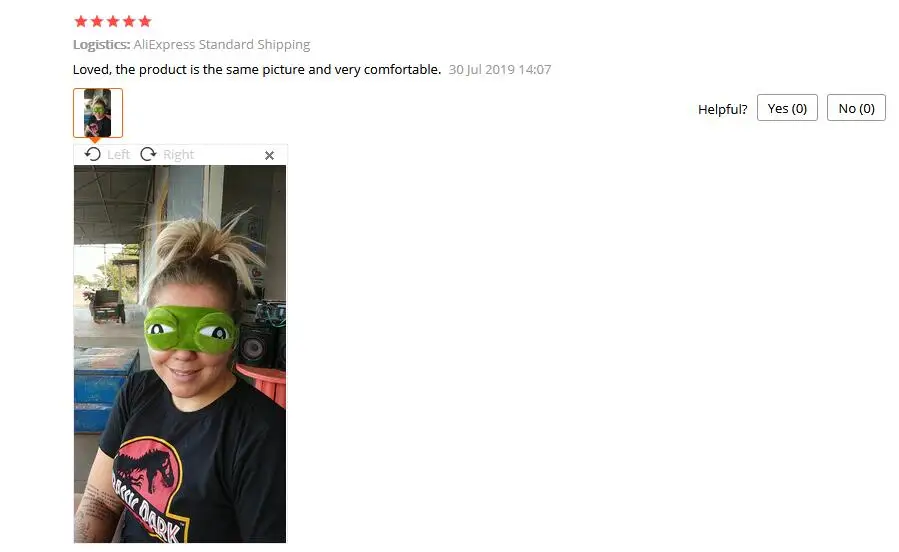Click the "Logistics:" label
899x552 pixels.
[101, 45]
